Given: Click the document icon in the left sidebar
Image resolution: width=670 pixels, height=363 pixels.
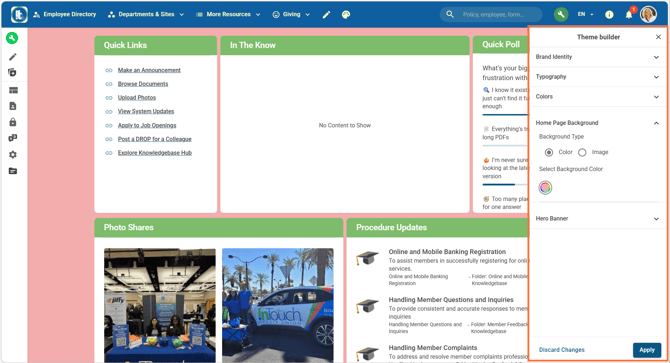Looking at the screenshot, I should (13, 106).
